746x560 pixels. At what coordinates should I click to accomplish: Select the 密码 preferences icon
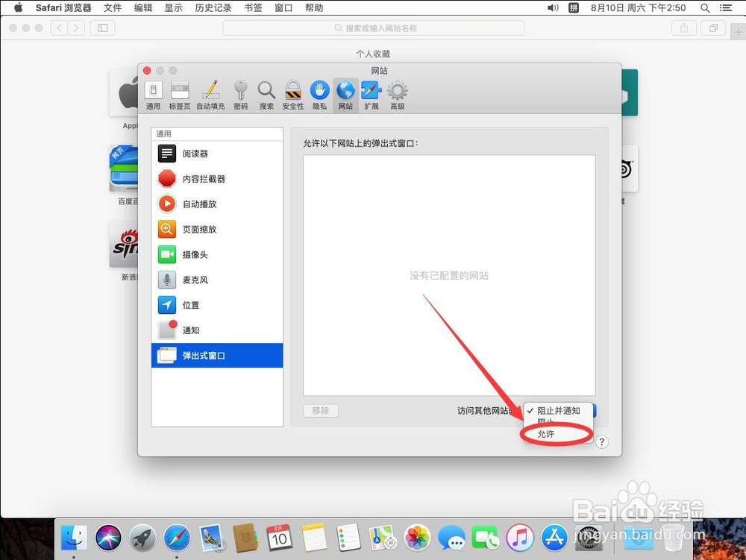coord(240,93)
